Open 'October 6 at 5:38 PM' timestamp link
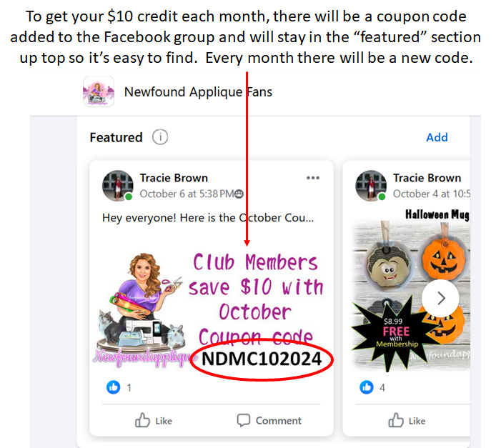This screenshot has height=448, width=496. tap(187, 194)
